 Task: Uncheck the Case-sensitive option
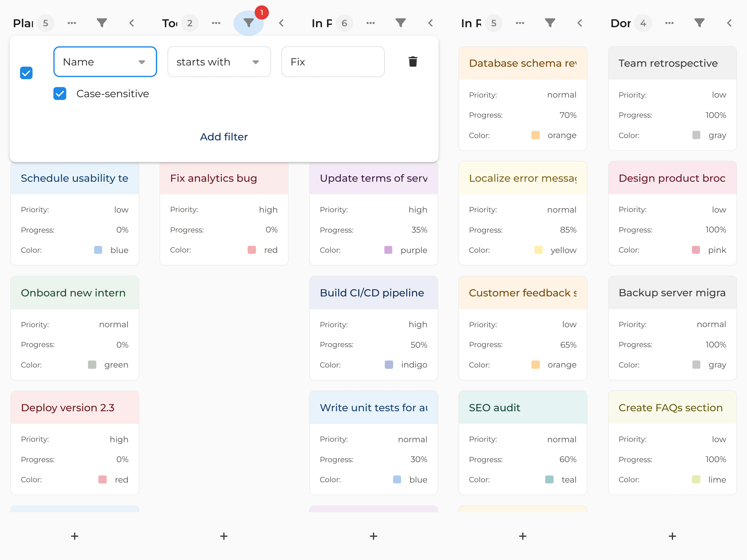pos(60,94)
